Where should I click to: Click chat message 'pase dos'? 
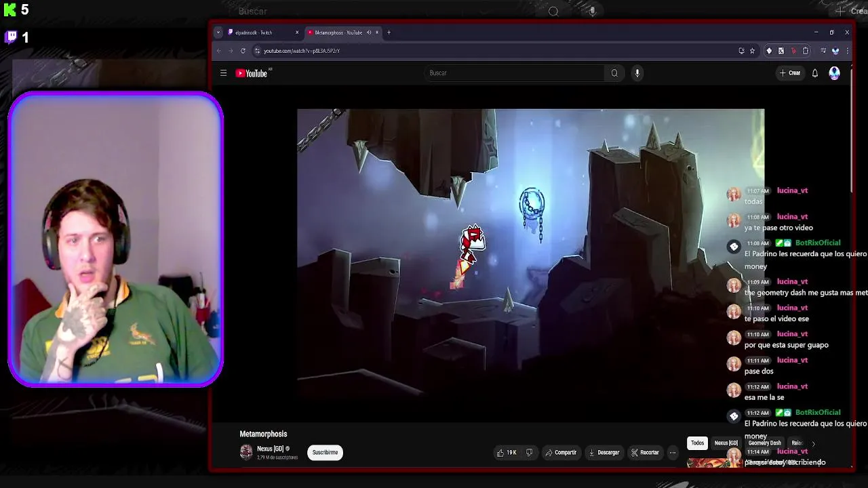759,371
